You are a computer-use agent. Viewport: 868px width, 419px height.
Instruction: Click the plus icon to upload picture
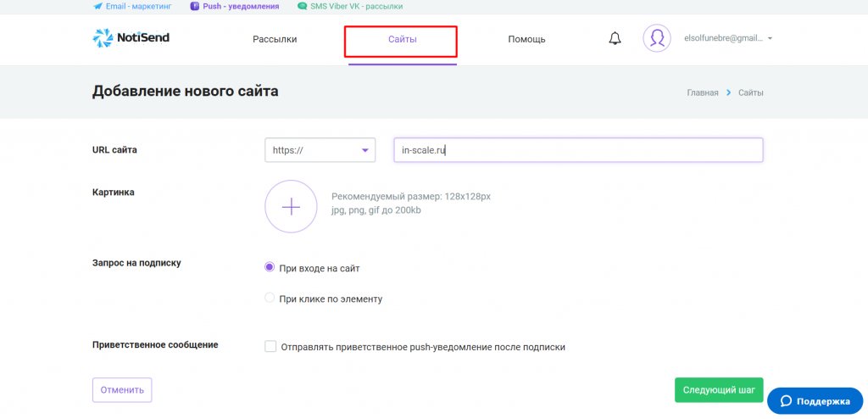pos(292,206)
